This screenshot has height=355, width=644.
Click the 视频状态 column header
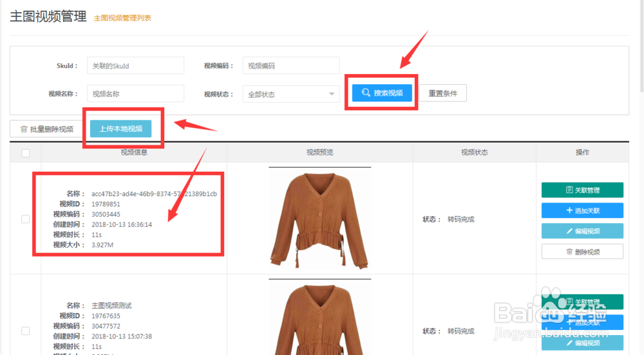point(475,152)
